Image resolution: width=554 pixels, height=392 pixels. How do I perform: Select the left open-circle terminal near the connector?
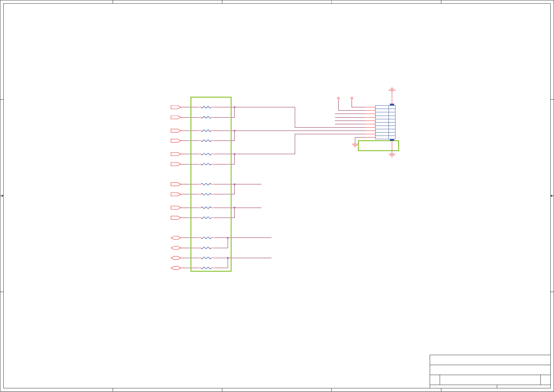[338, 98]
